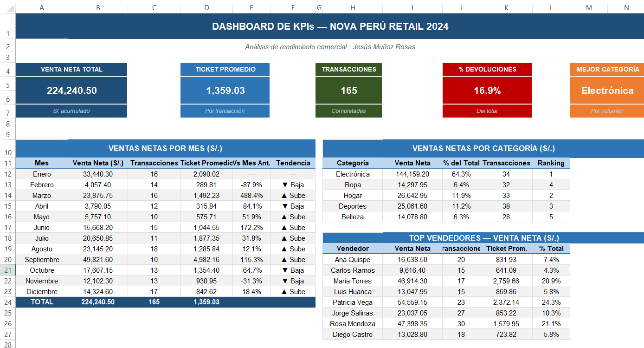Image resolution: width=644 pixels, height=348 pixels.
Task: Select Electrónica's venta neta 144,159.20
Action: tap(412, 174)
